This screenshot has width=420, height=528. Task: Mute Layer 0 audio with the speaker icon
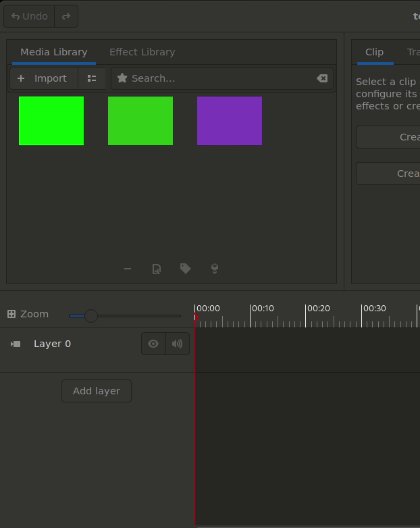pyautogui.click(x=177, y=344)
